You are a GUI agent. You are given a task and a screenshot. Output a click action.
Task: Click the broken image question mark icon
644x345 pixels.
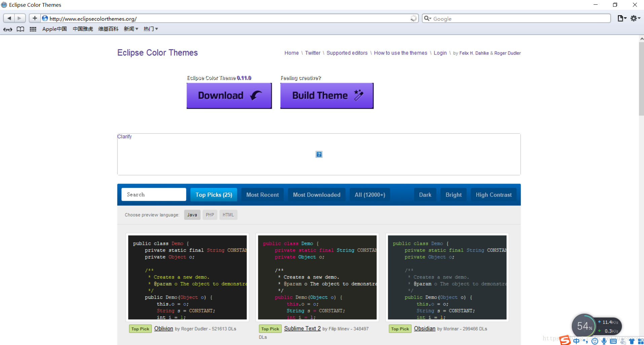pos(319,154)
